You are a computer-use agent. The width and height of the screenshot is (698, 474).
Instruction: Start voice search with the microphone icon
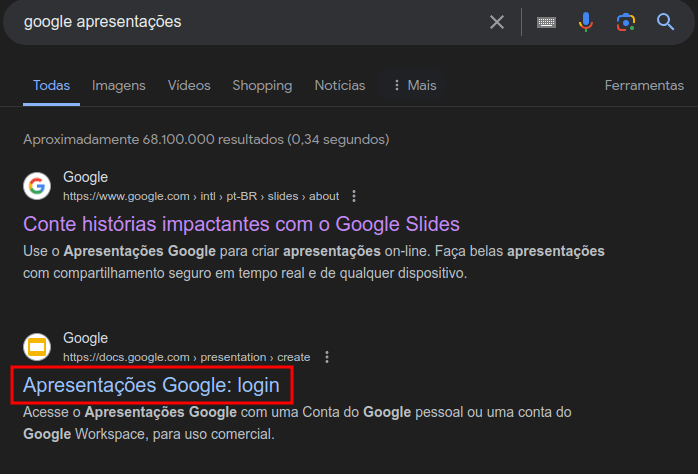click(x=585, y=22)
